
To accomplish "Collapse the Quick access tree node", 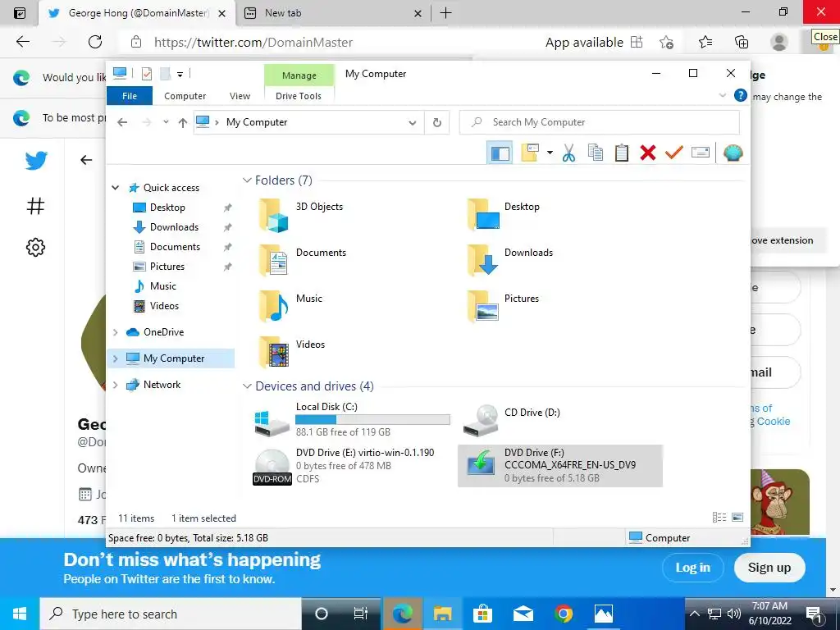I will click(115, 188).
